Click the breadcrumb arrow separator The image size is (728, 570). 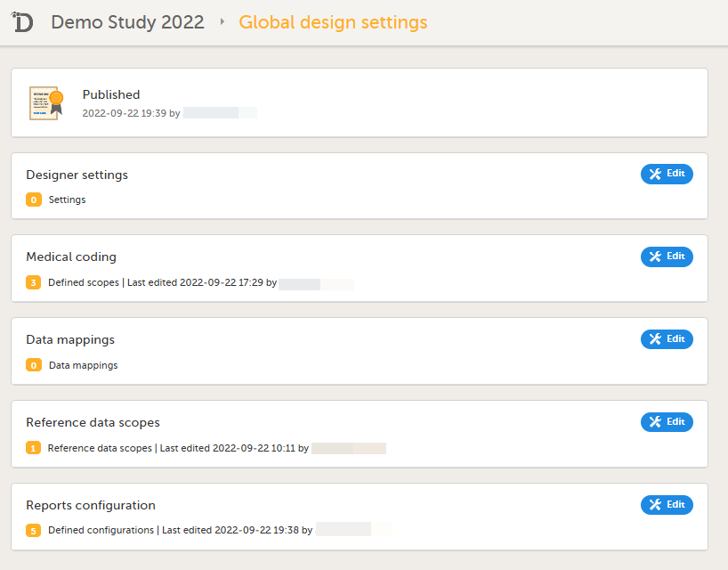[x=222, y=22]
